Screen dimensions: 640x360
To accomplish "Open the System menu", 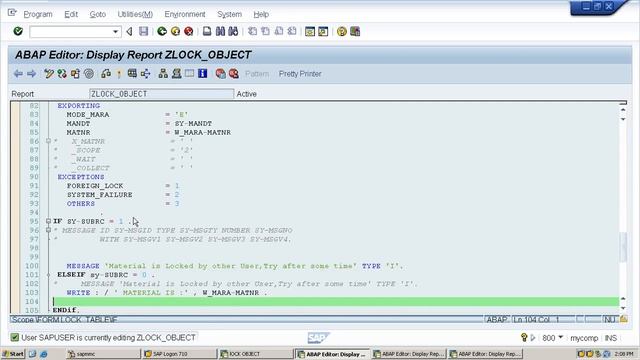I will tap(229, 14).
